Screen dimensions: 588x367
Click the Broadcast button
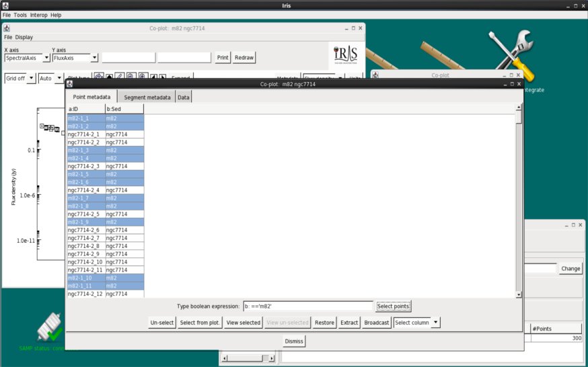click(x=376, y=323)
